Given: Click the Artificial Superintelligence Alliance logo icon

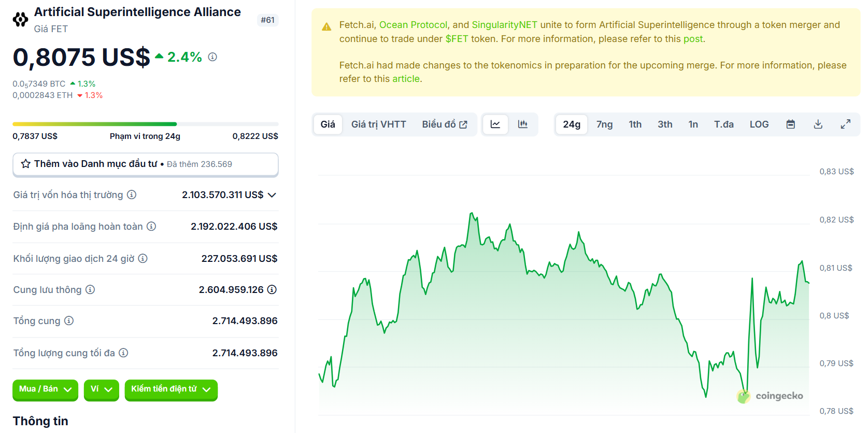Looking at the screenshot, I should pyautogui.click(x=20, y=20).
